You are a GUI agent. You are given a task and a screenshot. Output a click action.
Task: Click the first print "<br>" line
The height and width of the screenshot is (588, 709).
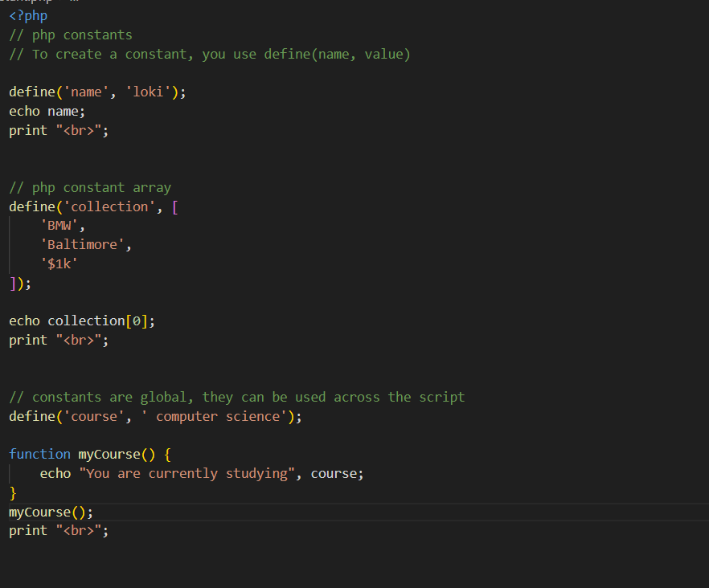click(59, 131)
